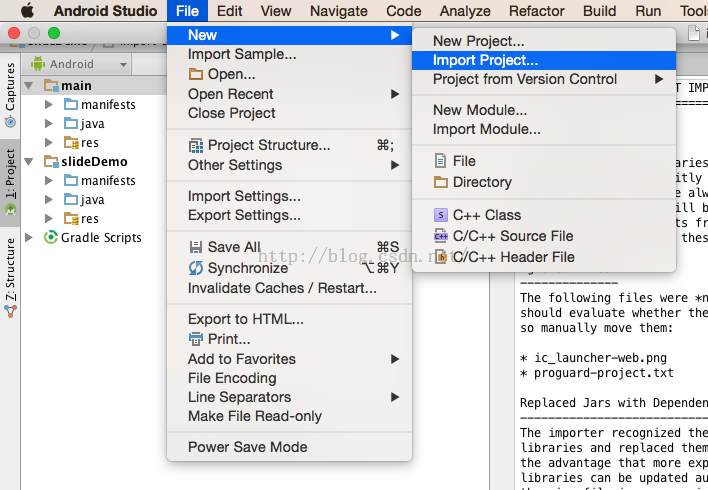Open the Z: Structure tool window
Viewport: 708px width, 490px height.
(x=10, y=277)
